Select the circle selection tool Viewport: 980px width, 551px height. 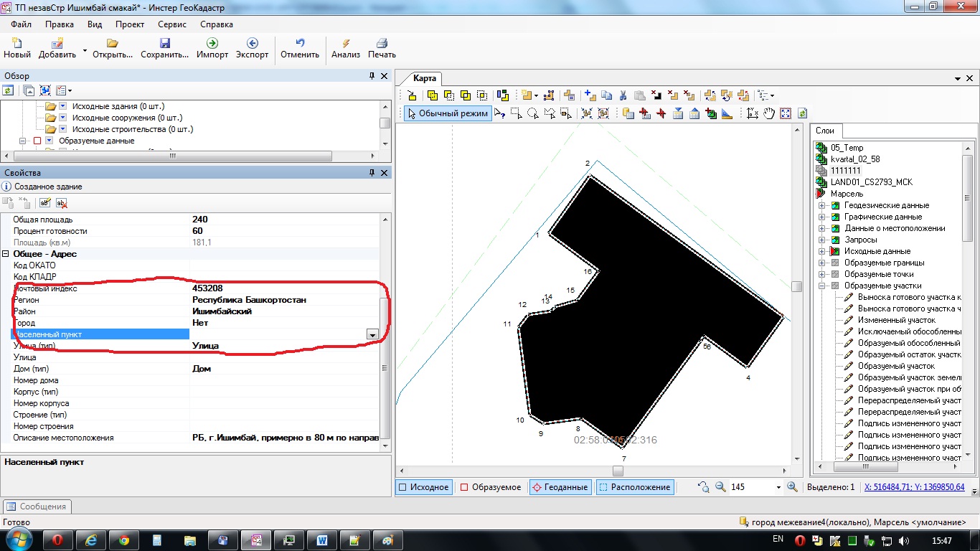point(532,113)
